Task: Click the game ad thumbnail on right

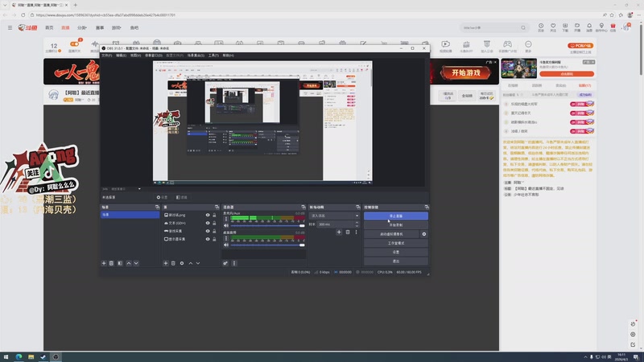Action: 518,68
